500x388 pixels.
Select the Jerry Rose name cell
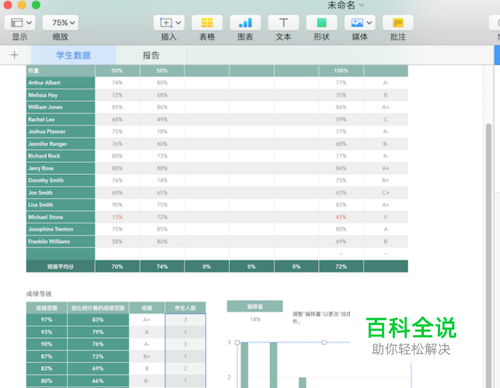pos(60,168)
